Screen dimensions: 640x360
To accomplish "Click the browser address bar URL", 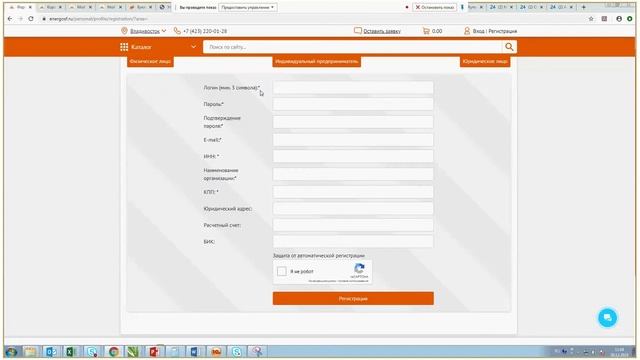I will pyautogui.click(x=98, y=19).
